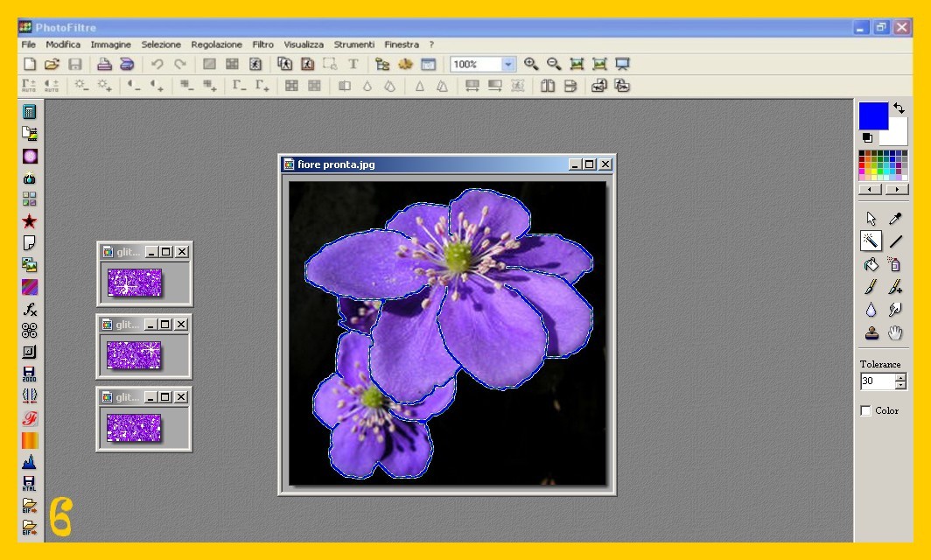Screen dimensions: 931x560
Task: Open the zoom percentage dropdown
Action: (x=508, y=64)
